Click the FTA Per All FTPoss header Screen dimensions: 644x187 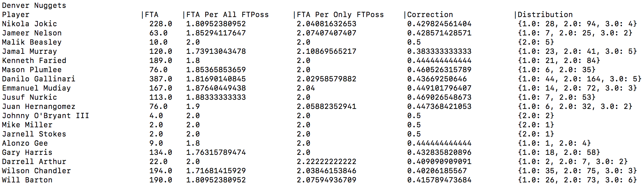pyautogui.click(x=227, y=15)
